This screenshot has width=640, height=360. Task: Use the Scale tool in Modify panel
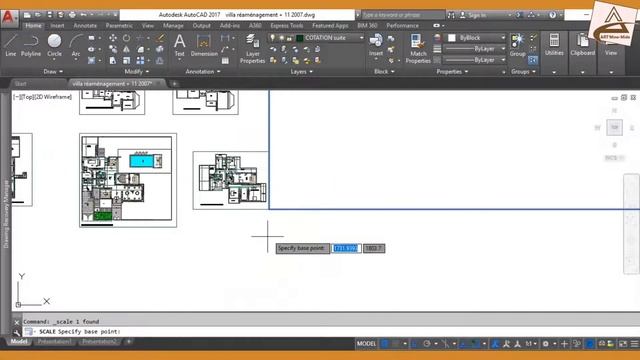point(127,60)
